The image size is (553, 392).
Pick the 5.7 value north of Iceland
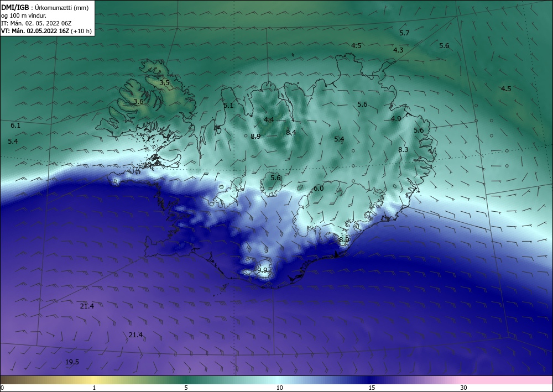point(404,33)
